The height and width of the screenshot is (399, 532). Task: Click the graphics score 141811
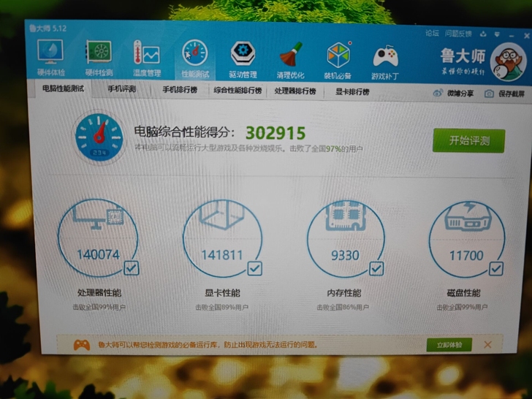pos(222,255)
